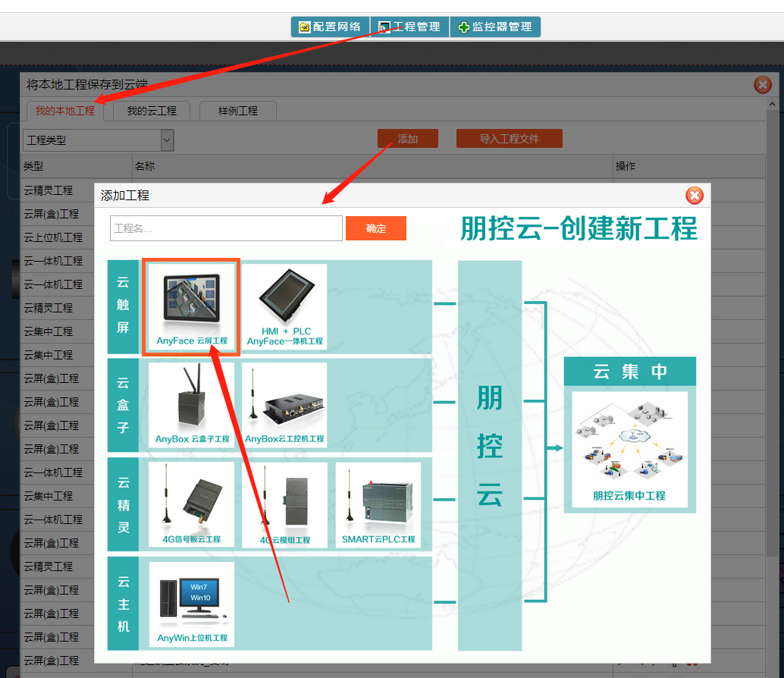Choose the 4G云模组工程 icon
The width and height of the screenshot is (784, 678).
(x=284, y=504)
